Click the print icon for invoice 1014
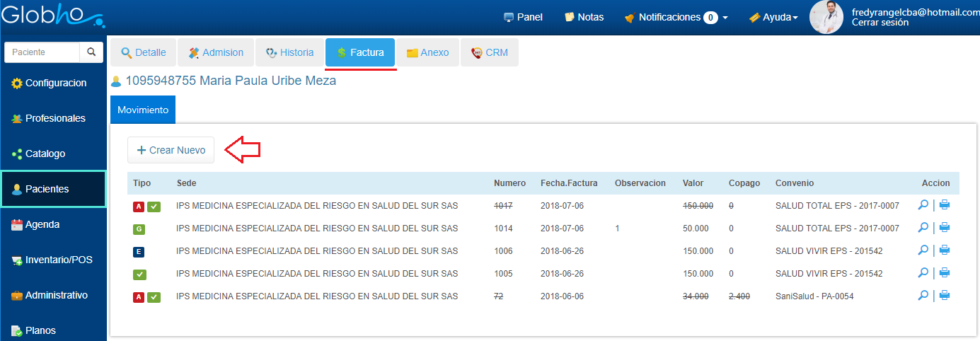The height and width of the screenshot is (341, 980). coord(944,228)
